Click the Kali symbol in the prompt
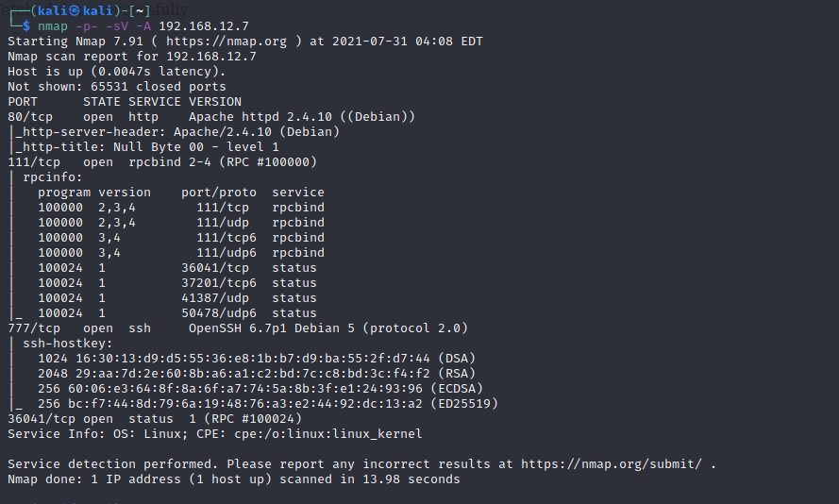This screenshot has width=839, height=504. [x=75, y=10]
